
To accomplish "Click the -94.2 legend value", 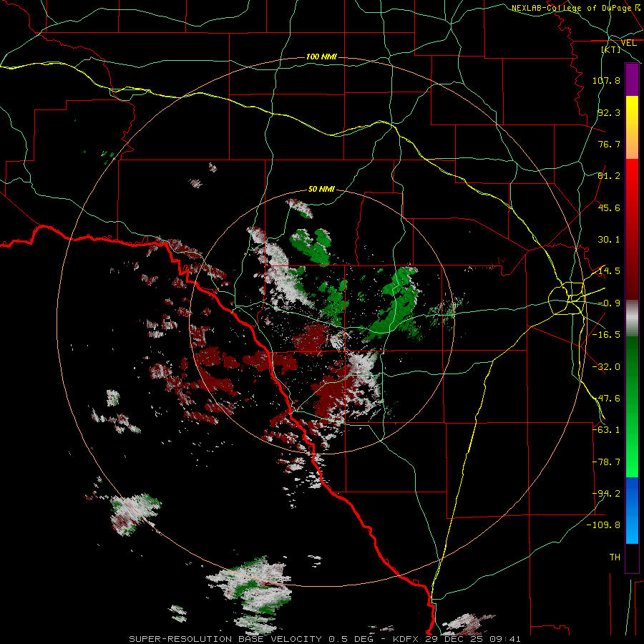I will (x=606, y=494).
